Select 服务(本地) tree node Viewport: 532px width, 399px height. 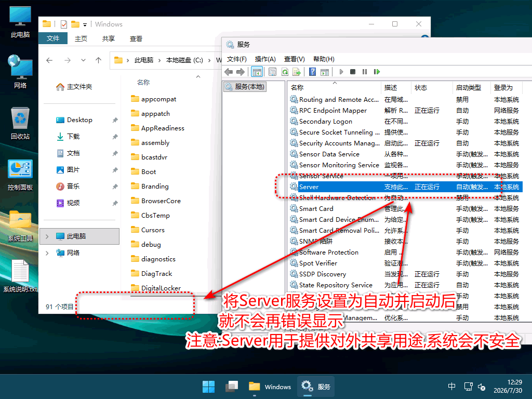coord(245,87)
